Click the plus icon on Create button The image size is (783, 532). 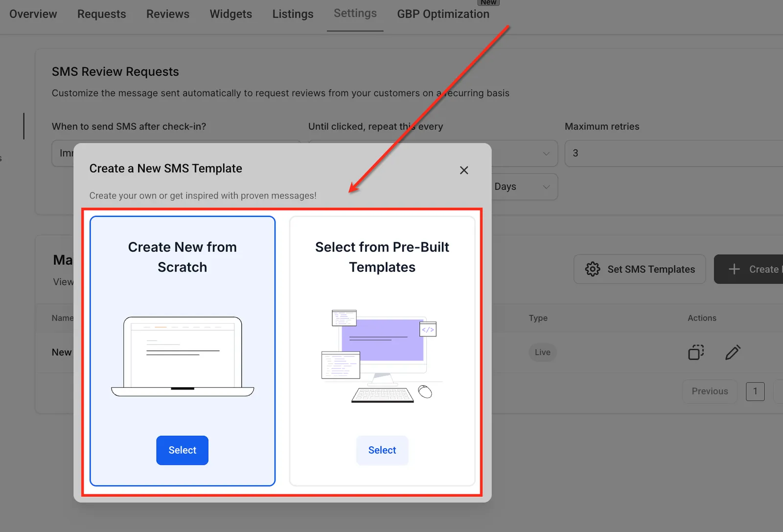pyautogui.click(x=734, y=269)
